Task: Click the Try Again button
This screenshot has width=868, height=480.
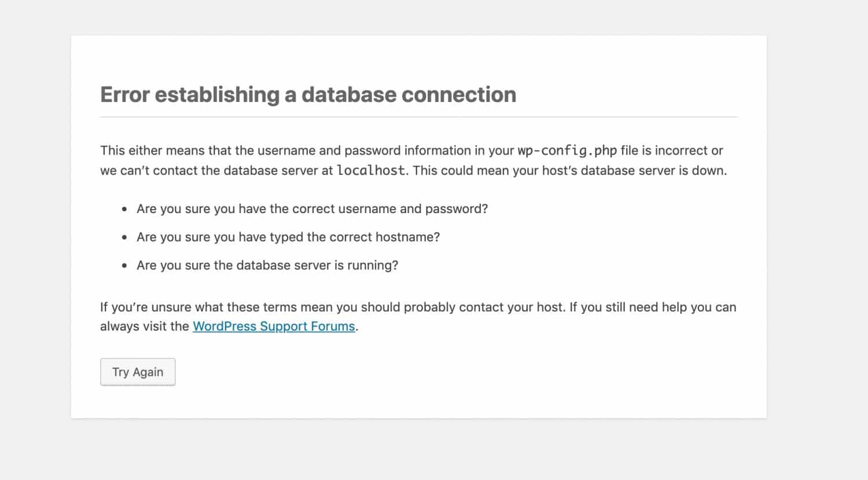Action: tap(138, 372)
